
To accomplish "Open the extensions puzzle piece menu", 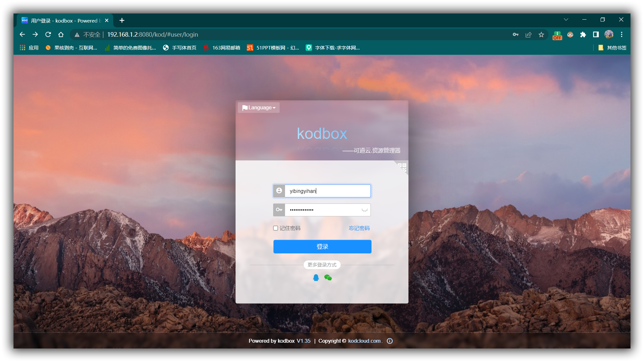I will click(x=583, y=35).
